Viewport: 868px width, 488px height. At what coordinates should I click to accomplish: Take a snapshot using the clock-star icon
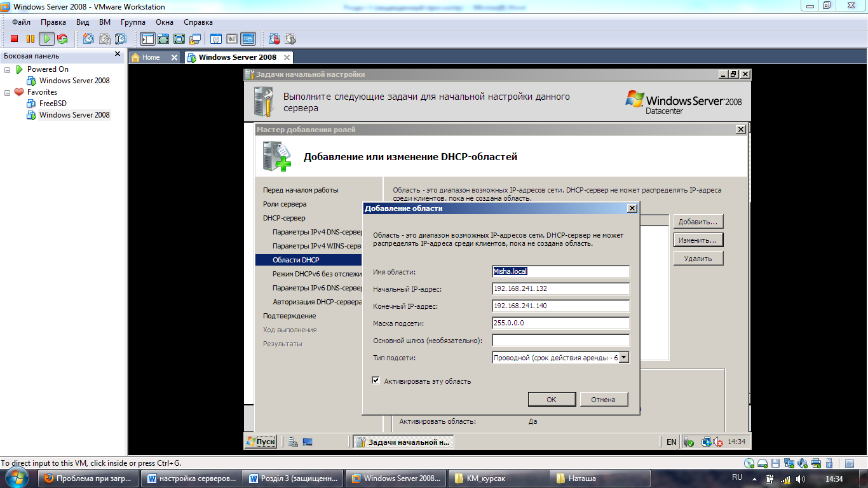[88, 39]
